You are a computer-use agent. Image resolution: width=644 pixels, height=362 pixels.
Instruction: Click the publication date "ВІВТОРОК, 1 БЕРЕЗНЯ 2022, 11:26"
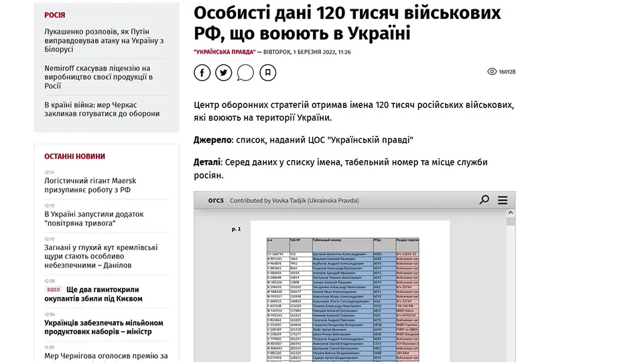307,52
